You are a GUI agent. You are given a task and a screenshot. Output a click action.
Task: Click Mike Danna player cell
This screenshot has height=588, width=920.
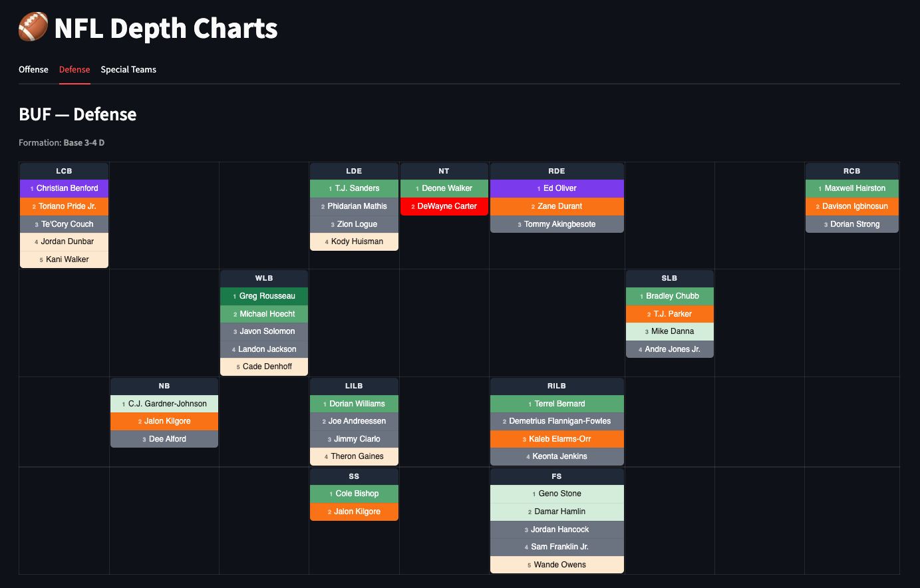pos(670,331)
